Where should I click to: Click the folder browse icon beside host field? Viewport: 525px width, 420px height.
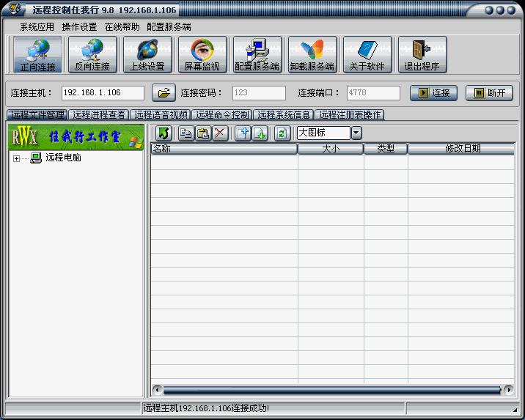[164, 93]
